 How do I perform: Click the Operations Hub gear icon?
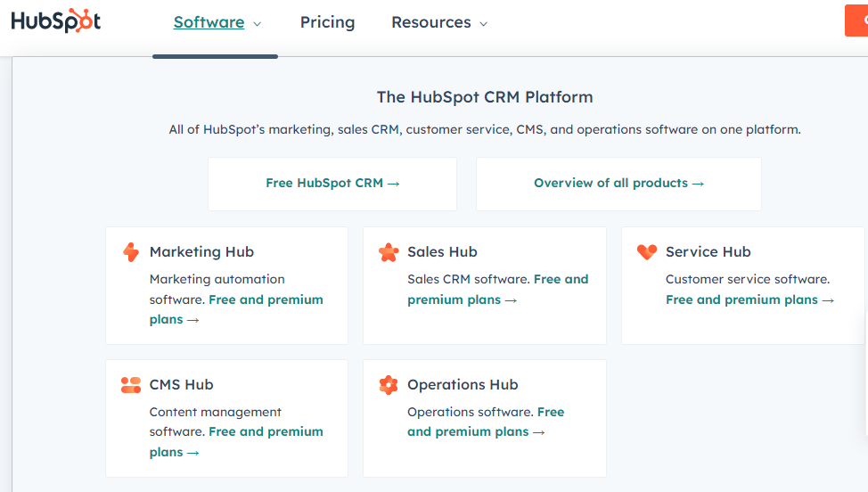(x=389, y=385)
